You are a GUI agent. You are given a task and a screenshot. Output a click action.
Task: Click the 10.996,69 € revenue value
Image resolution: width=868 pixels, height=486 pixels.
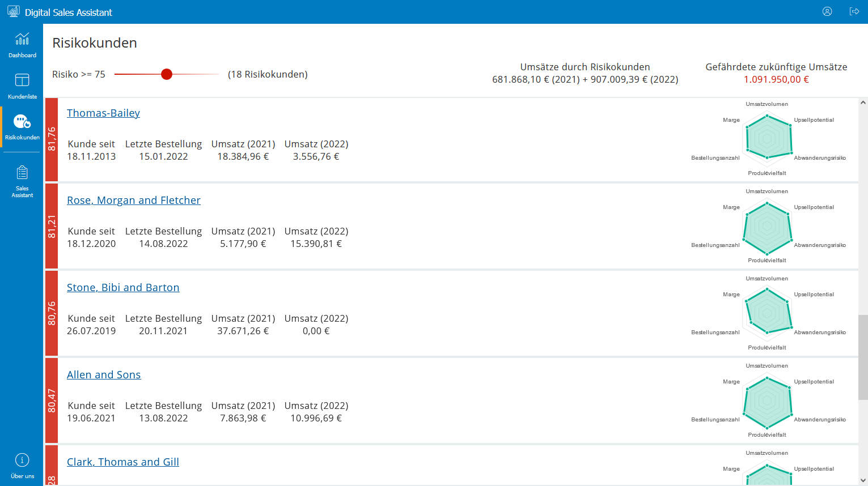316,418
